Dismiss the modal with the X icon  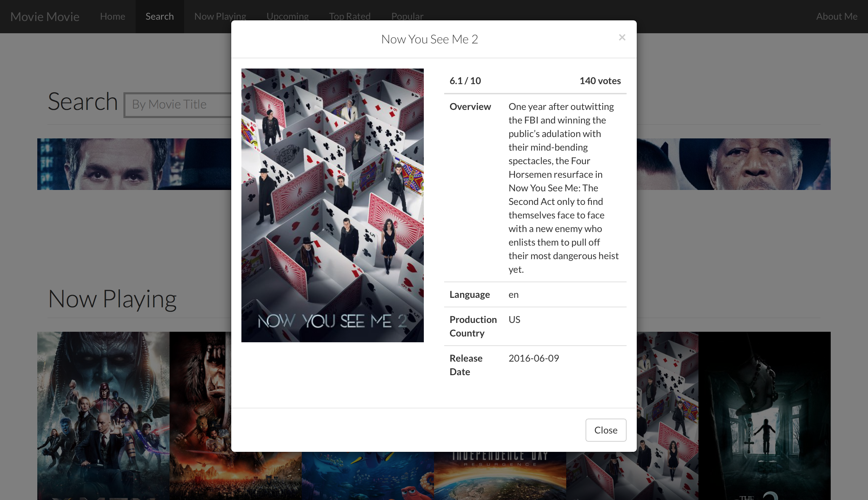click(x=622, y=37)
